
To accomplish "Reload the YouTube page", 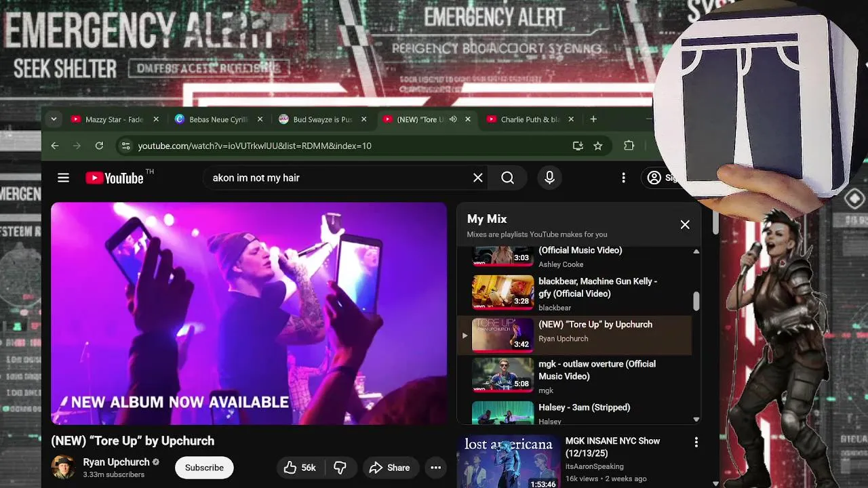I will (99, 146).
